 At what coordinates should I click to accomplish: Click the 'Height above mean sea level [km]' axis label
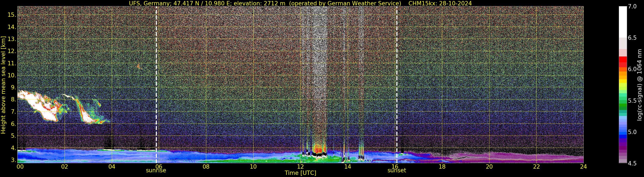coord(3,85)
